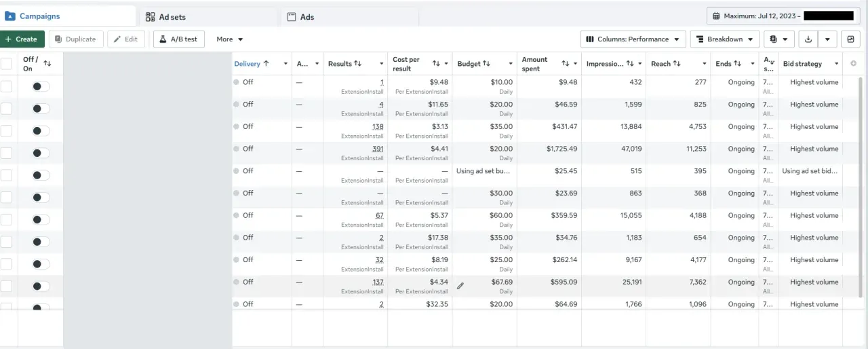Click the A/B test button
Viewport: 868px width, 349px height.
[179, 39]
